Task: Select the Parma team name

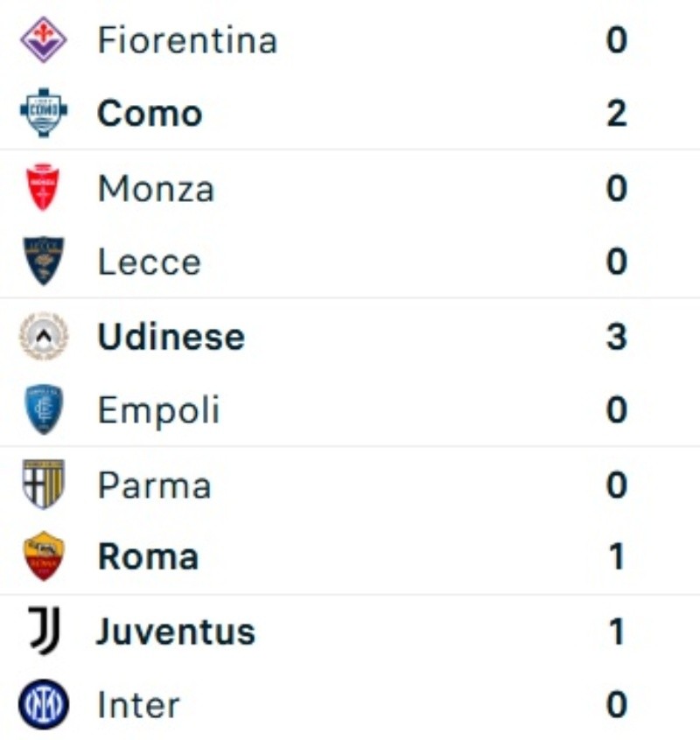Action: 154,485
